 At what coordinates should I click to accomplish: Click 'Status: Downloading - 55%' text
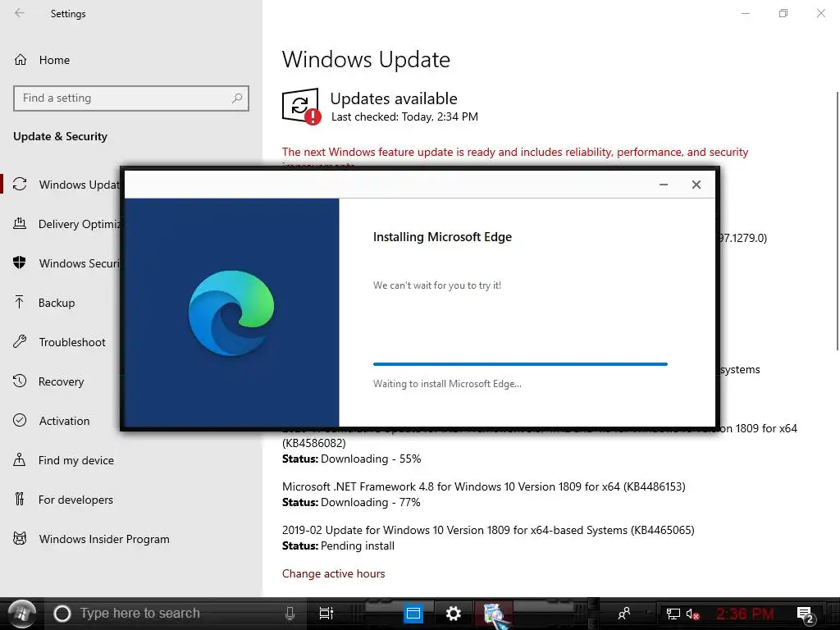click(x=351, y=459)
